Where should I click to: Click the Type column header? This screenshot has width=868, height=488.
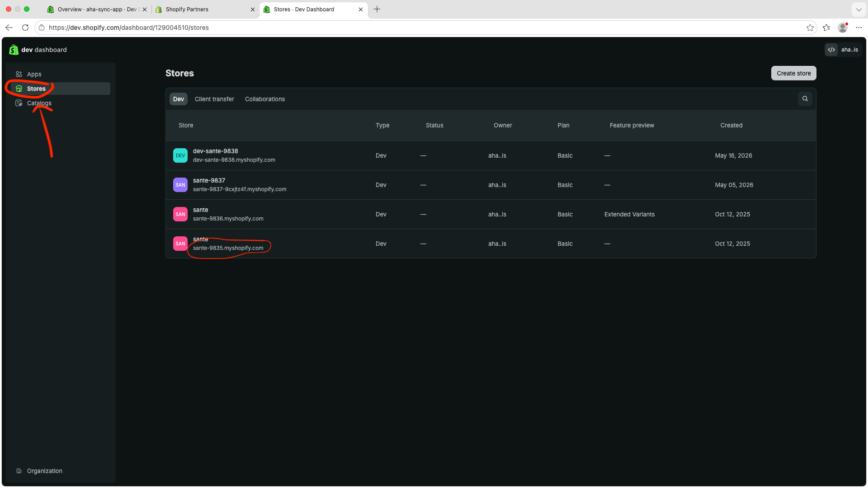pos(382,125)
